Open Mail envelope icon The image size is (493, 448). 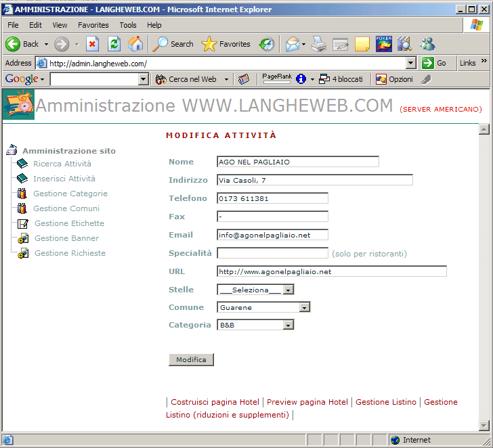click(x=292, y=44)
